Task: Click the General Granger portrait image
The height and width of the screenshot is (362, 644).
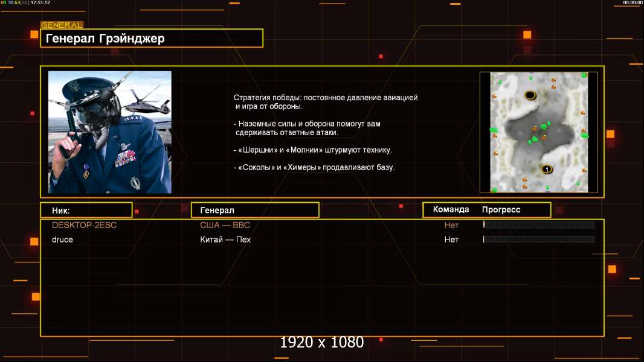Action: coord(110,132)
